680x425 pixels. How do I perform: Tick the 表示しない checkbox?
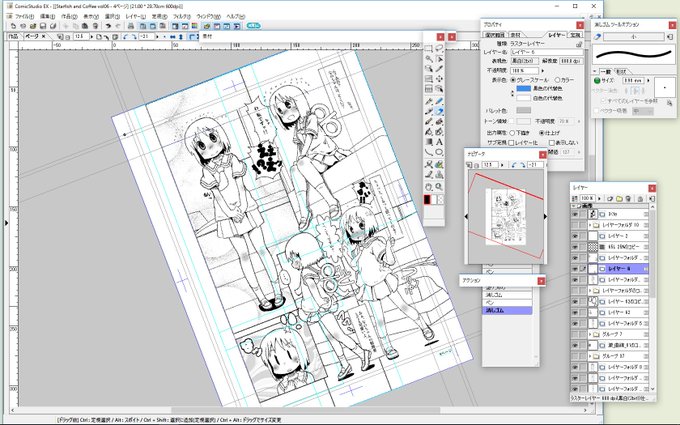coord(552,143)
